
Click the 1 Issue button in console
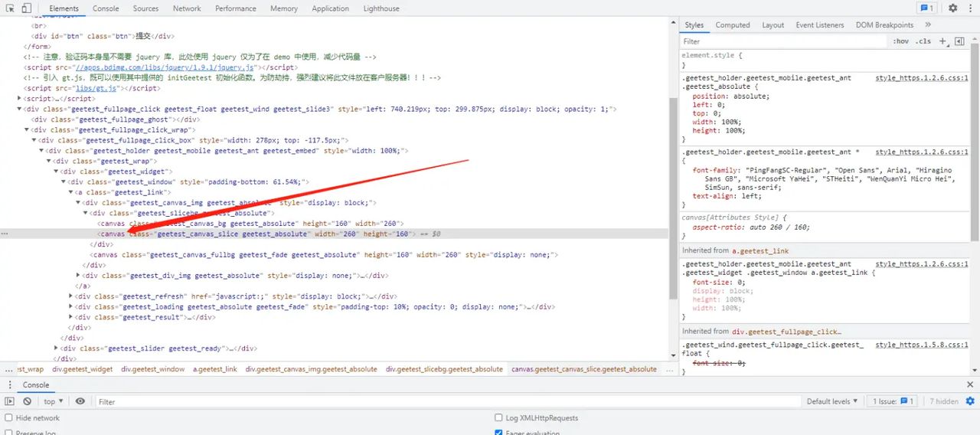pos(893,401)
